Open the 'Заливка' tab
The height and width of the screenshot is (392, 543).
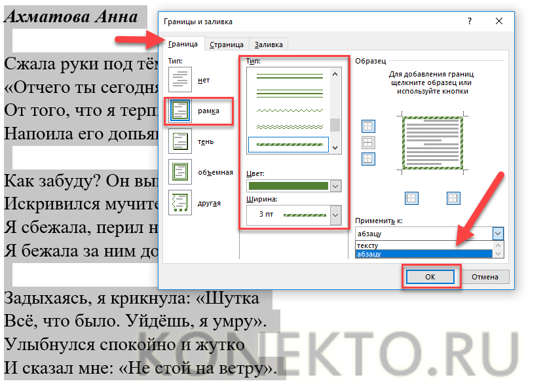pyautogui.click(x=269, y=45)
